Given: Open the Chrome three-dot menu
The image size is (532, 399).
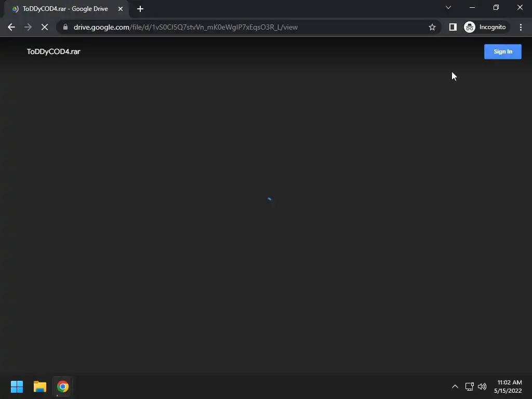Looking at the screenshot, I should click(x=521, y=27).
